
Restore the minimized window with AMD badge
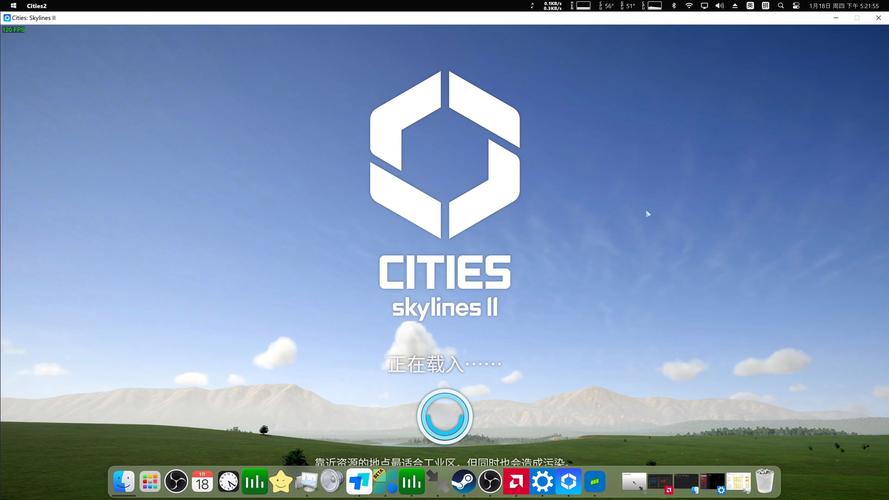pos(661,482)
